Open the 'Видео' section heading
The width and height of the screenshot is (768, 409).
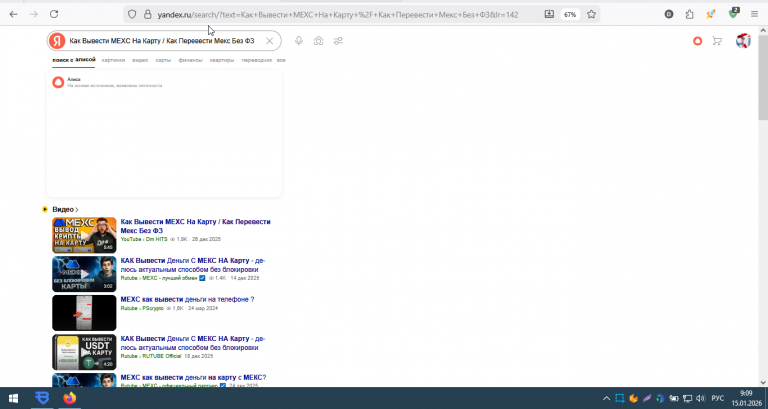pyautogui.click(x=65, y=209)
